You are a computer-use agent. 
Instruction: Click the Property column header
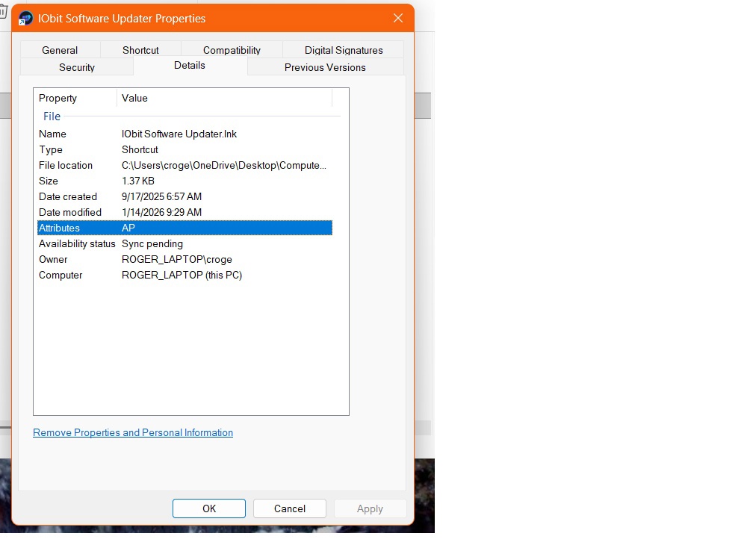pyautogui.click(x=58, y=98)
